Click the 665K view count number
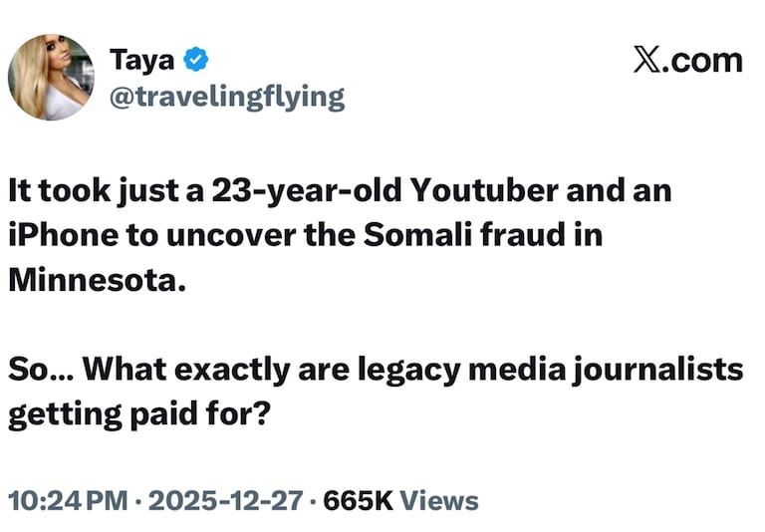This screenshot has height=532, width=765. (358, 500)
